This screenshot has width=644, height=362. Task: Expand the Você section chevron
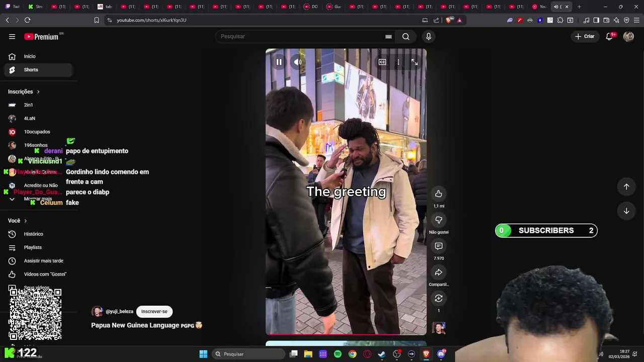click(x=25, y=221)
